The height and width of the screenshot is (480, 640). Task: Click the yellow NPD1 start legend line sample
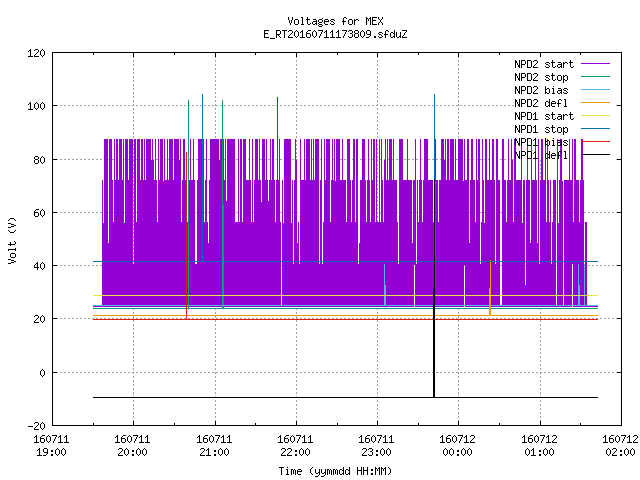(595, 116)
